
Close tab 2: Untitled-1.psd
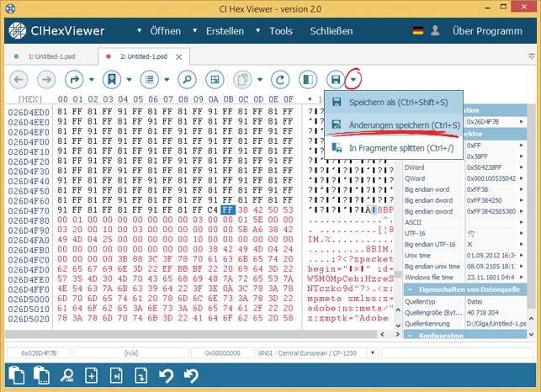click(x=178, y=57)
